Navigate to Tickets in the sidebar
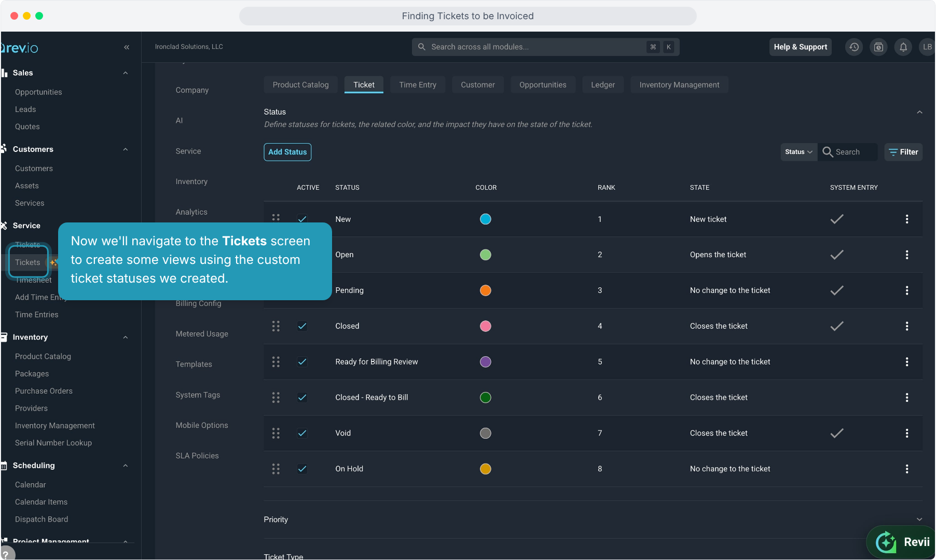Screen dimensions: 936x560 click(27, 262)
